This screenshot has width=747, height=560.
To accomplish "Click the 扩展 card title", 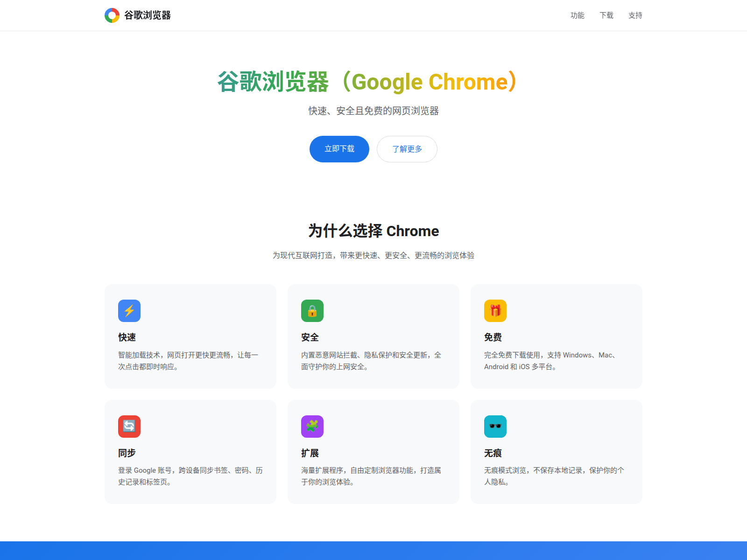I will (310, 453).
